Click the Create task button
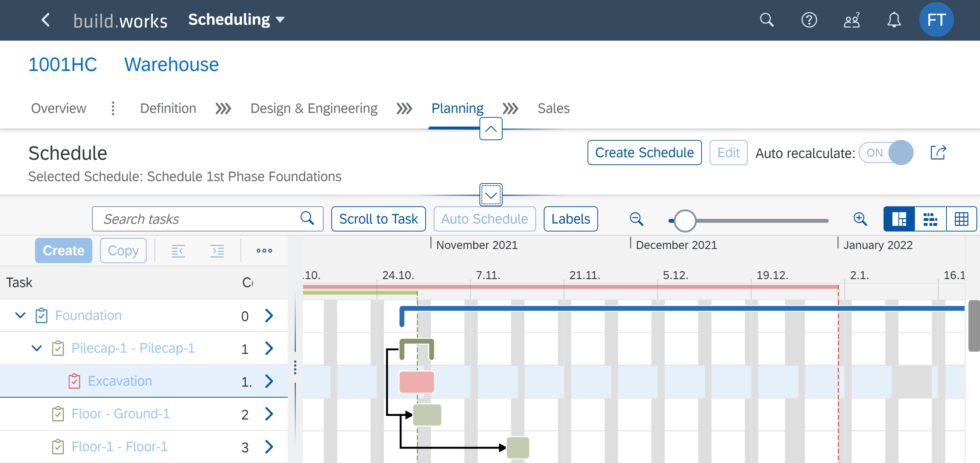This screenshot has height=463, width=980. [64, 250]
